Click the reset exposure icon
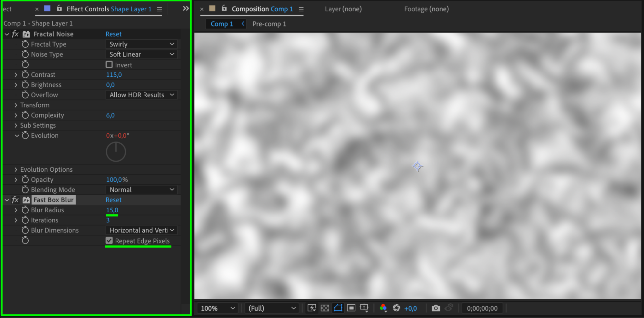Viewport: 644px width, 318px height. tap(396, 308)
